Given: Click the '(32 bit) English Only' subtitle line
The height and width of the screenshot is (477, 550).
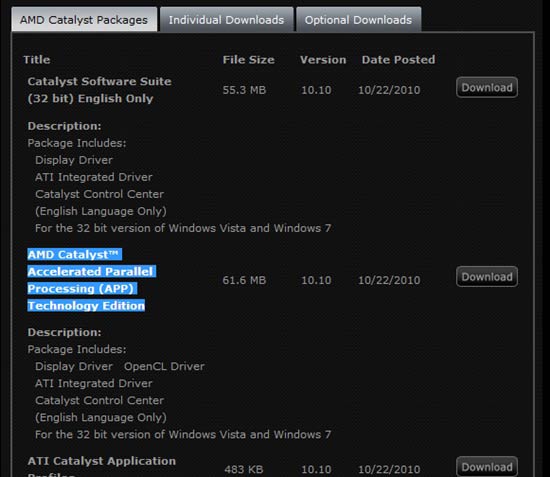Looking at the screenshot, I should [x=90, y=99].
